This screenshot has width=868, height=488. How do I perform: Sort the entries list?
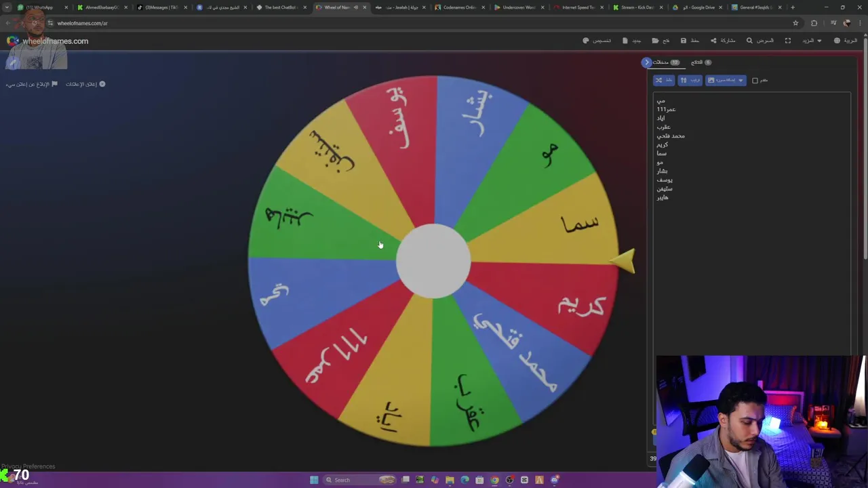(x=690, y=80)
